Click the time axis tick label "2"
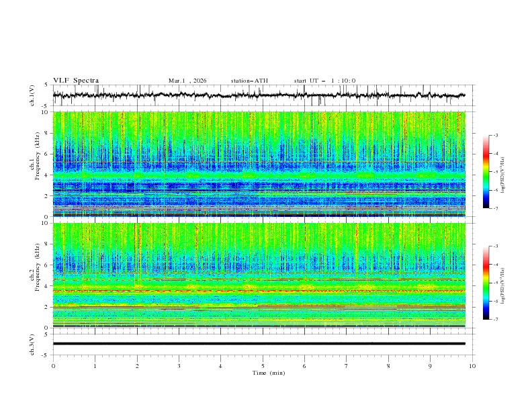Viewport: 532px width, 411px height. click(x=137, y=366)
